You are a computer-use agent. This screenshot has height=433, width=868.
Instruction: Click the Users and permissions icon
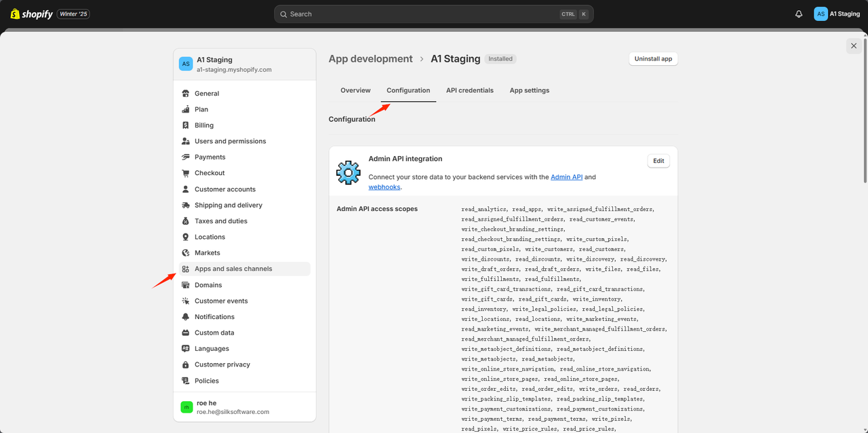click(x=186, y=141)
